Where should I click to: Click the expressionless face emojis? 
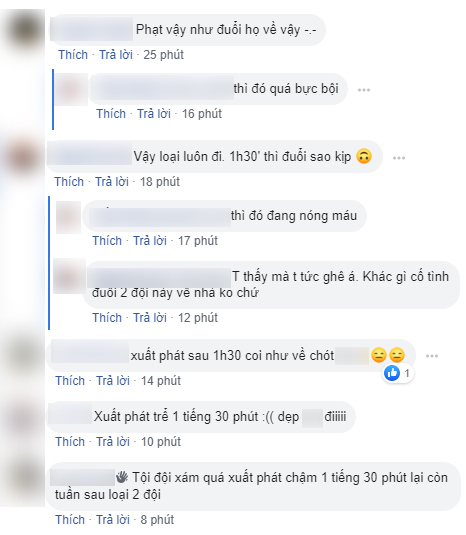pos(388,355)
